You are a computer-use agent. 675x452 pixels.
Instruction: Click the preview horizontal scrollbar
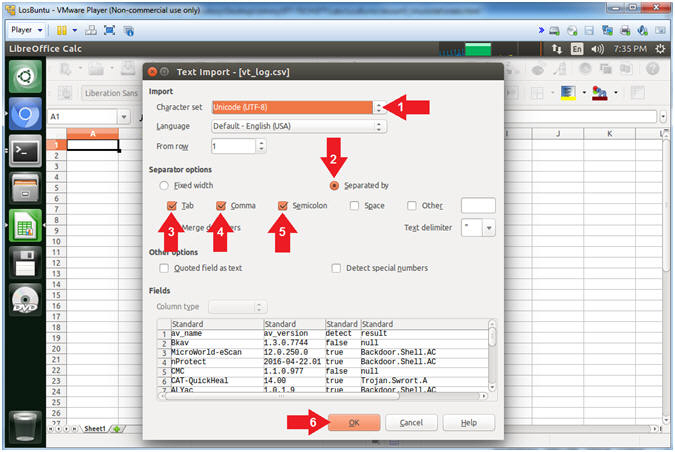click(323, 396)
